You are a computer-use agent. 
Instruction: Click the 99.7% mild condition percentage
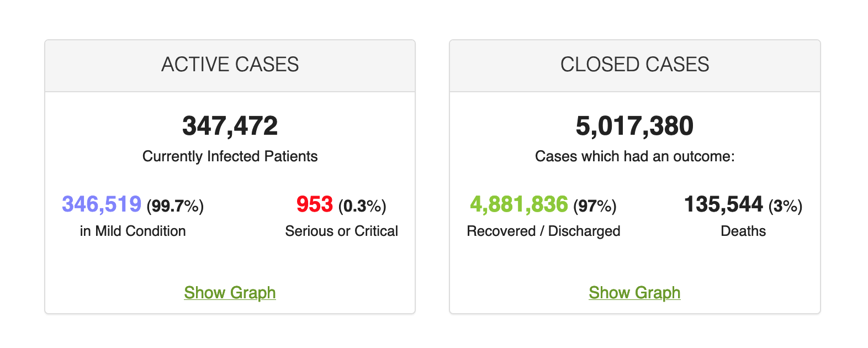pos(175,206)
